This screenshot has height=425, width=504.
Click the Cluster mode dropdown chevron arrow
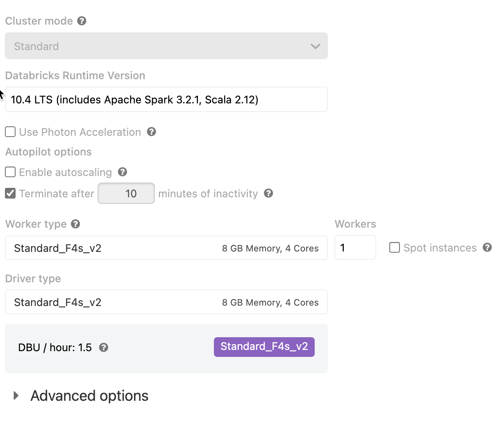click(315, 46)
